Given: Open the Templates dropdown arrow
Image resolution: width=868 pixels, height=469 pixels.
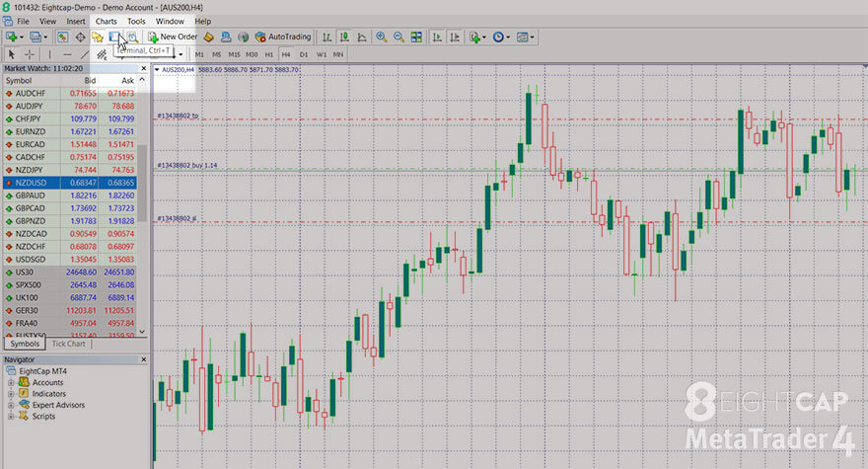Looking at the screenshot, I should [532, 38].
